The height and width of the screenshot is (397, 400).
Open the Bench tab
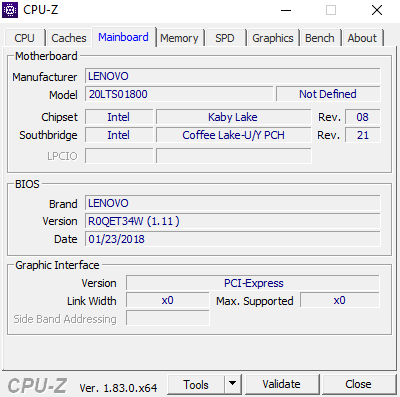[x=320, y=38]
